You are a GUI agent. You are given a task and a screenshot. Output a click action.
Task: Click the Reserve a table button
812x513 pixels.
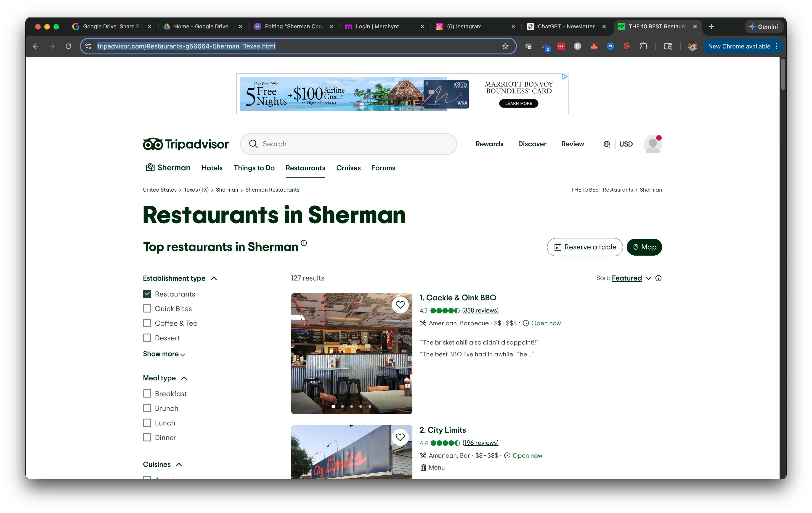click(585, 247)
